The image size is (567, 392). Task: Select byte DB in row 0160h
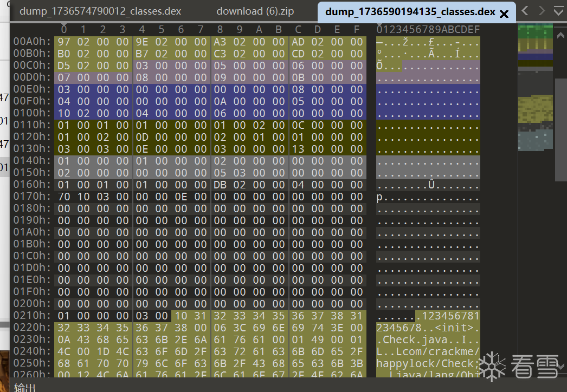(220, 185)
